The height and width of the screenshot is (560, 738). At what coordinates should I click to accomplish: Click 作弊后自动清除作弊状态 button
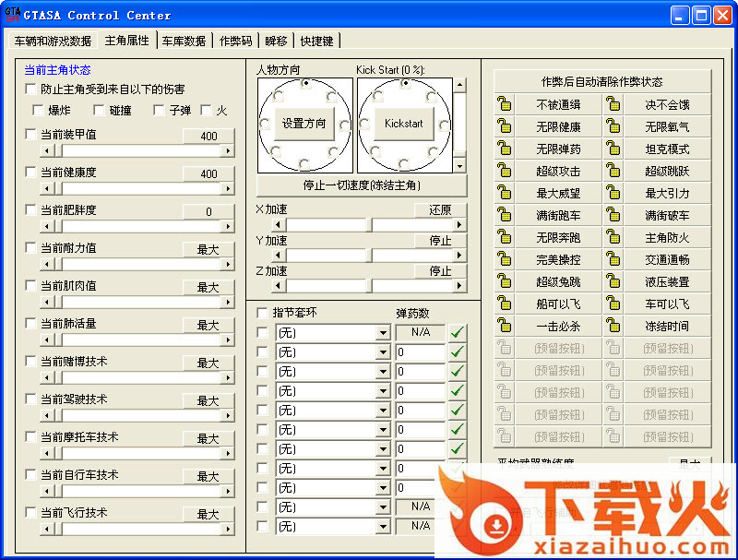click(602, 81)
